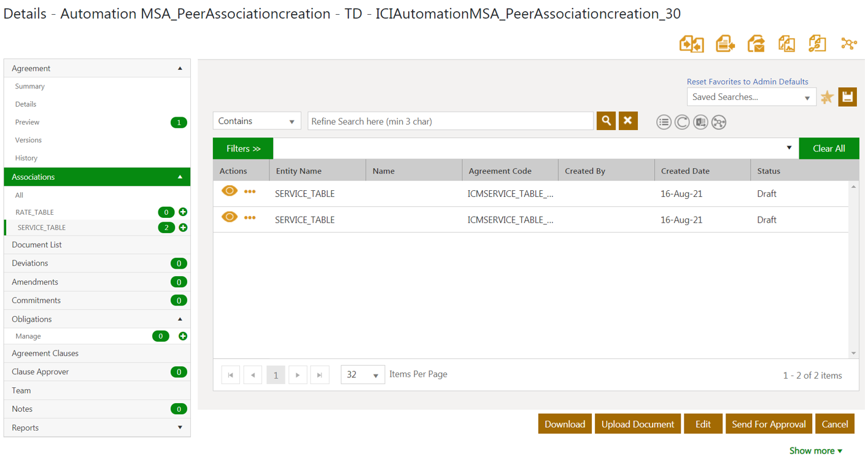The image size is (868, 459).
Task: View second SERVICE_TABLE row eye icon
Action: click(229, 217)
